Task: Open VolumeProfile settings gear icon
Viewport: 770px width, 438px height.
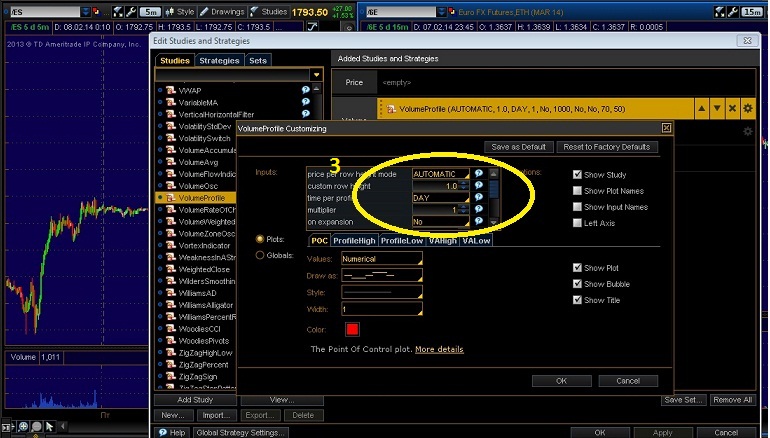Action: 748,109
